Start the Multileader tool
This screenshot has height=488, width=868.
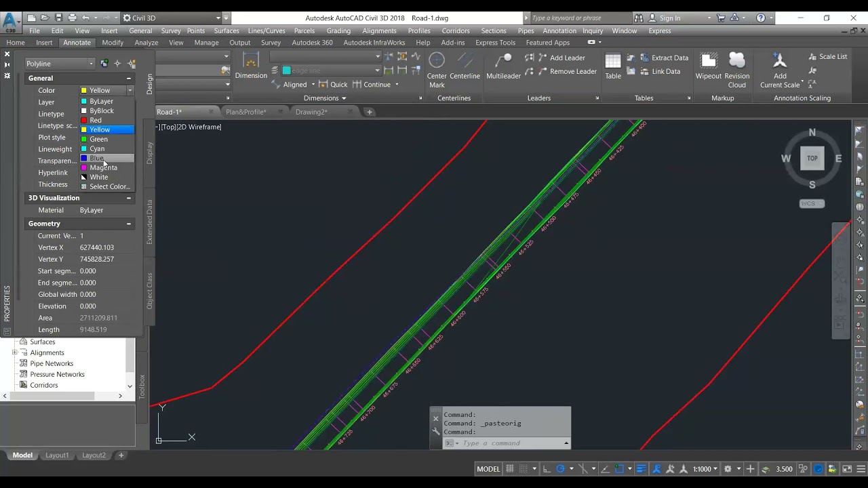click(x=503, y=67)
